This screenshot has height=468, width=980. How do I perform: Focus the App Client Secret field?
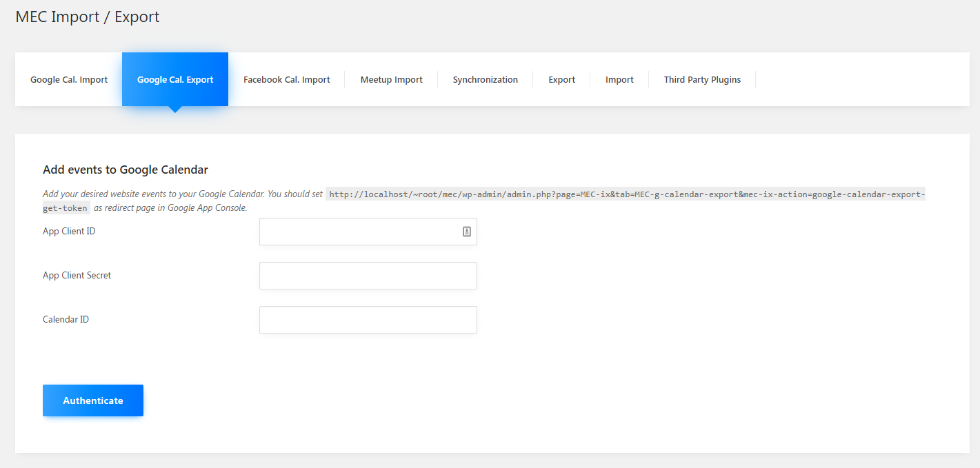click(368, 276)
